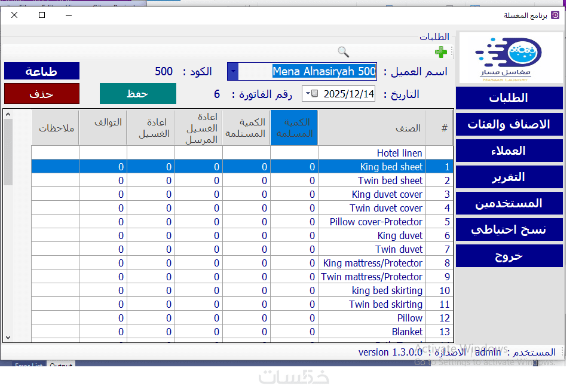Click the Output tab in background window

click(x=61, y=365)
